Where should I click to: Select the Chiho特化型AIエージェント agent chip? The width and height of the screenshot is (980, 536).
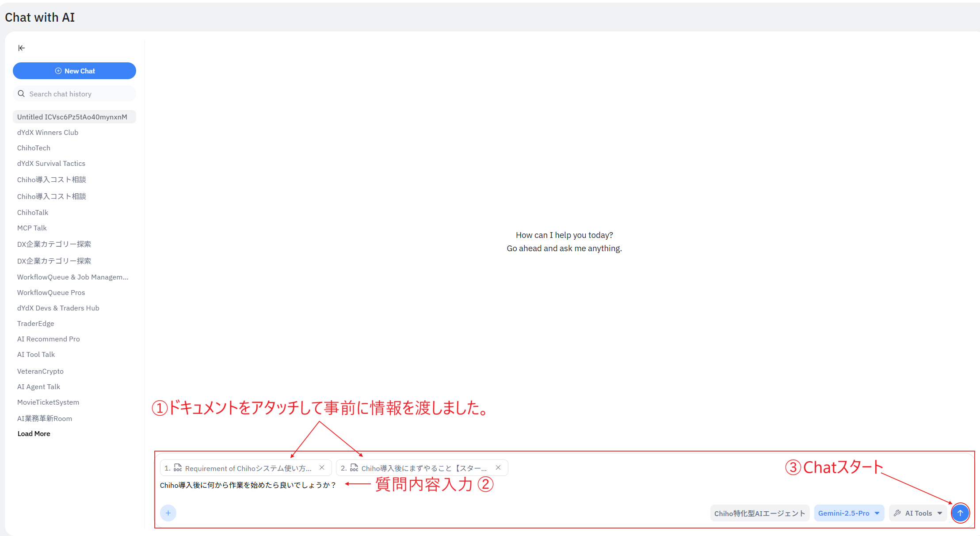(x=759, y=513)
